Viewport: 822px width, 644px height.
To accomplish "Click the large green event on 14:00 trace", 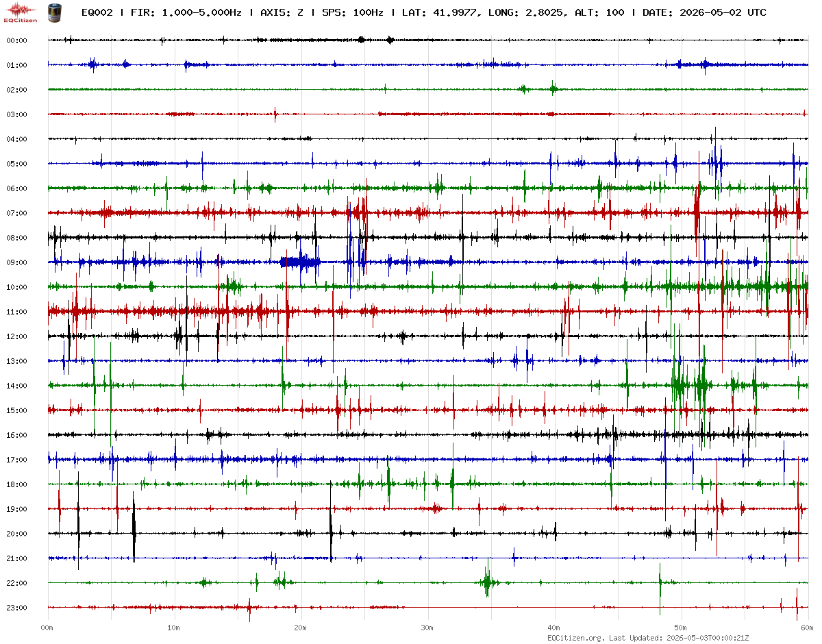I will point(688,386).
